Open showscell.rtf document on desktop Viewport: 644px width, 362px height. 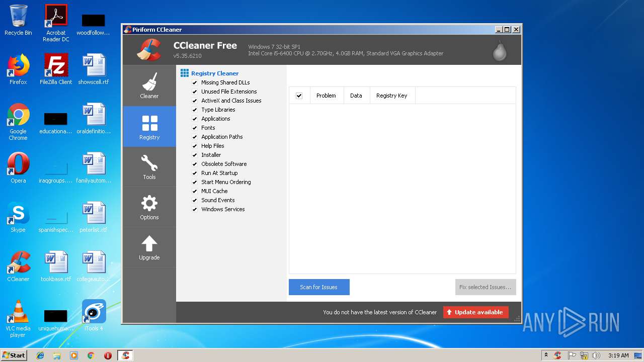(94, 69)
